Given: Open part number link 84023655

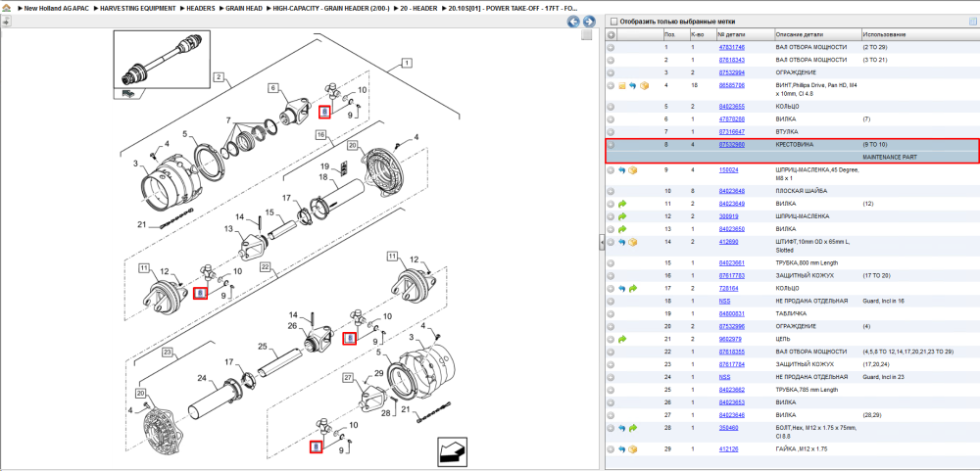Looking at the screenshot, I should tap(731, 106).
